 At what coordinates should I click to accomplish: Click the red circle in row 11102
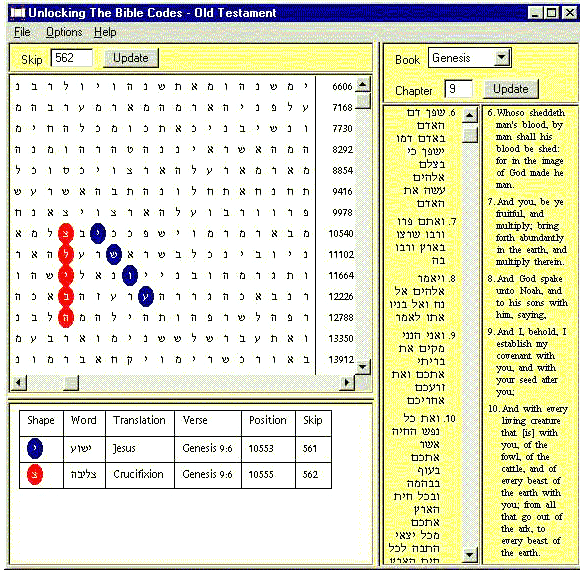pos(66,254)
